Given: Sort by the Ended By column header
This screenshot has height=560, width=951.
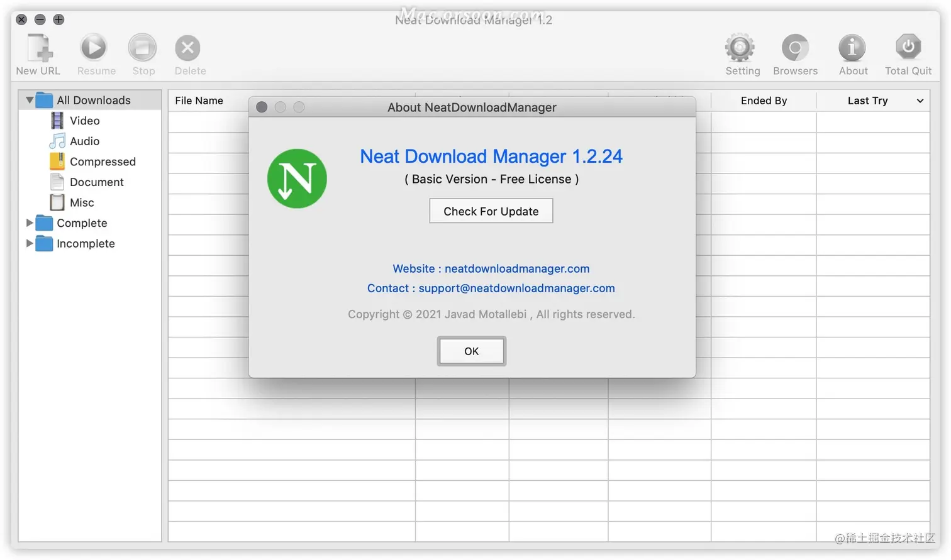Looking at the screenshot, I should 764,101.
